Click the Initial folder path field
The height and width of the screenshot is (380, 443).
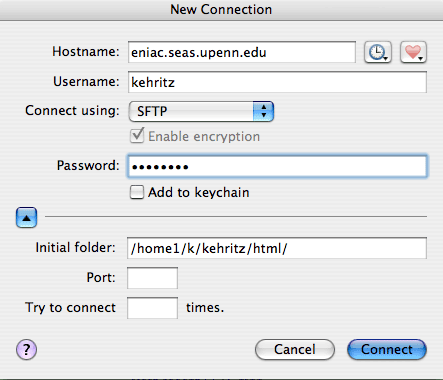coord(277,248)
